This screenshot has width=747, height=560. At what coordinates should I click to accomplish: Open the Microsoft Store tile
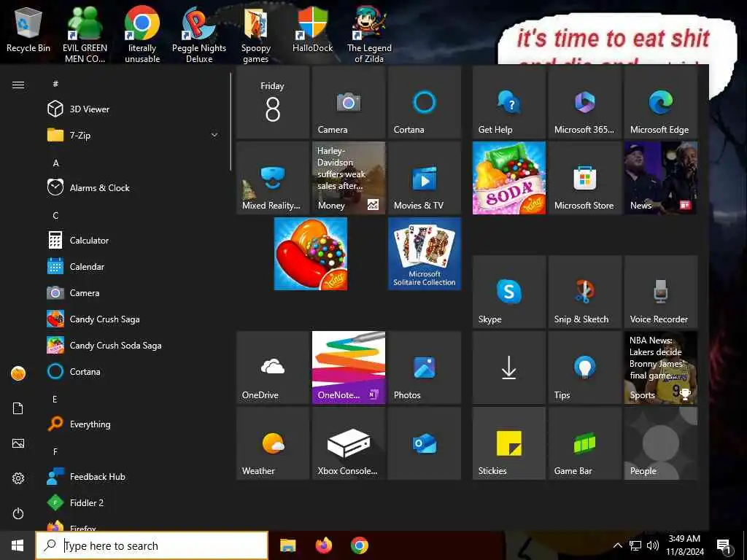(x=584, y=178)
